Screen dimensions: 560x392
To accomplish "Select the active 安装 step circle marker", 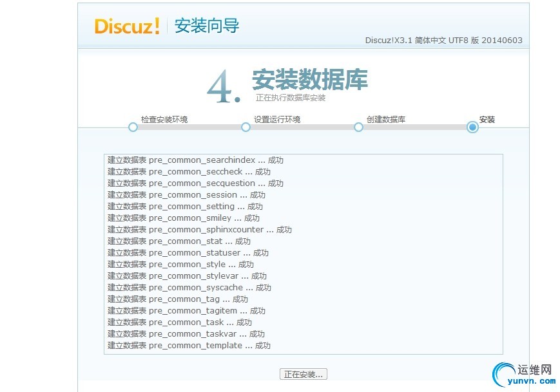I will 472,127.
